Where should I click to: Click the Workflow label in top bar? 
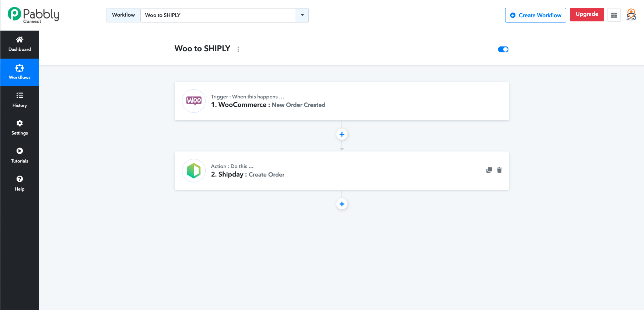123,15
